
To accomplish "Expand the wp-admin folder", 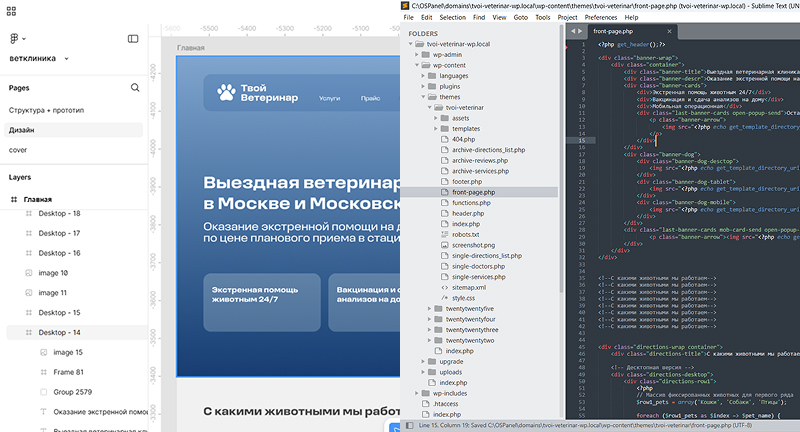I will click(x=418, y=55).
